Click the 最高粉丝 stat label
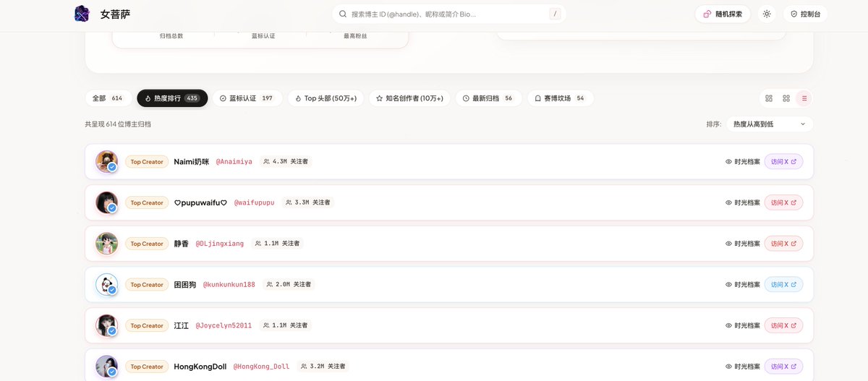Viewport: 868px width, 381px height. click(x=355, y=36)
